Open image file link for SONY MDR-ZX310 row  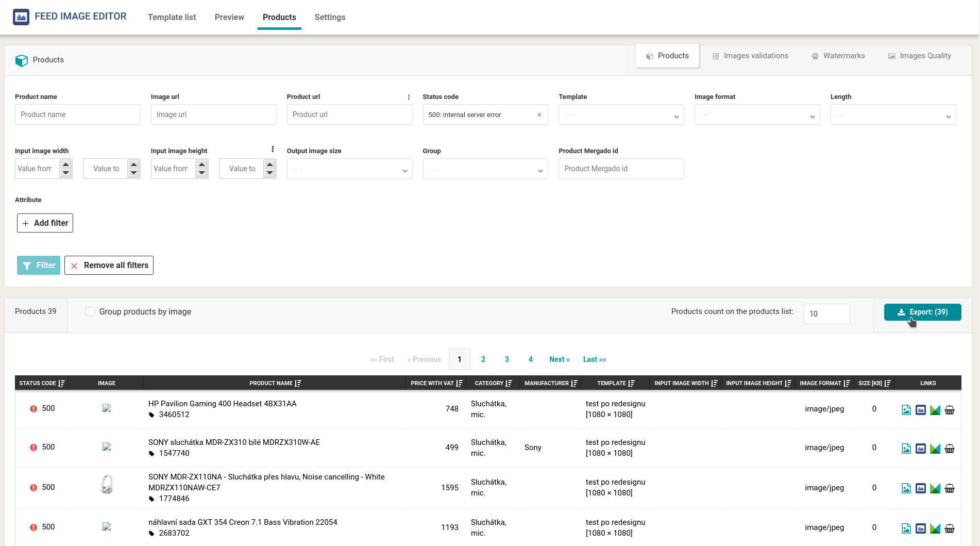[x=906, y=449]
